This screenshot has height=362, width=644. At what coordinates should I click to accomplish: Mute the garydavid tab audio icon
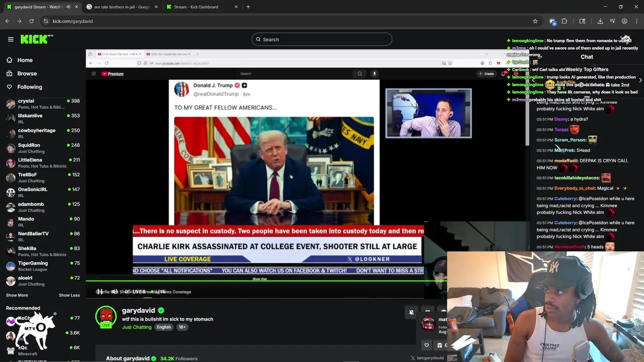coord(68,7)
